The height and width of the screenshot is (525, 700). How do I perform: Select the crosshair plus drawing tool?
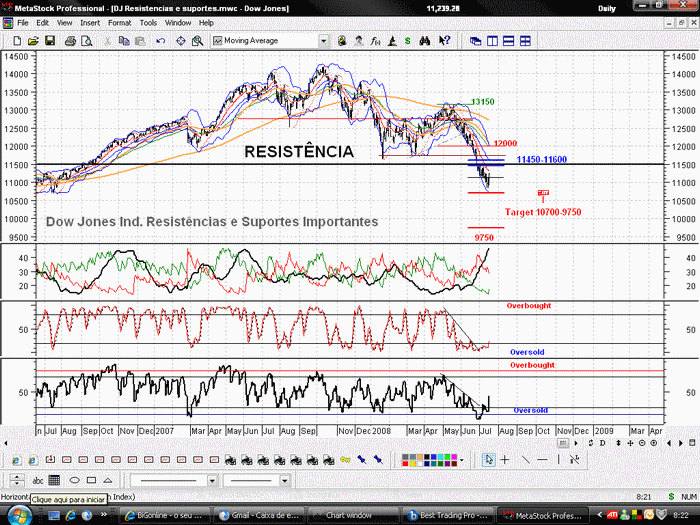(505, 459)
